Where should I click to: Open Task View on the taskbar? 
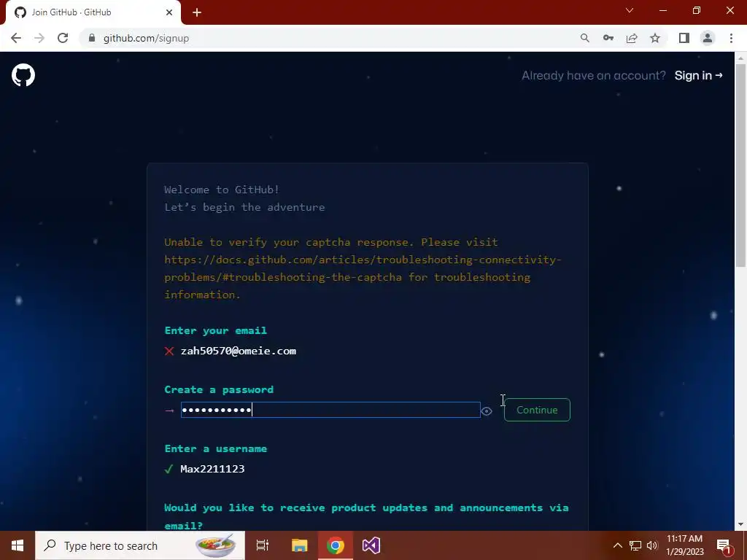[x=263, y=545]
